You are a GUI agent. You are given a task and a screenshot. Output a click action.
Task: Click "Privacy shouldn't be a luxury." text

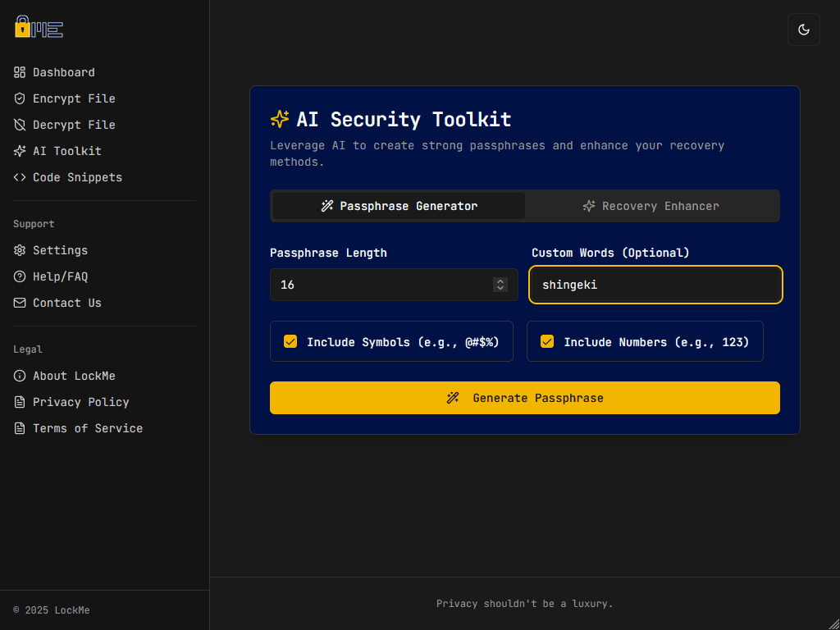(524, 604)
